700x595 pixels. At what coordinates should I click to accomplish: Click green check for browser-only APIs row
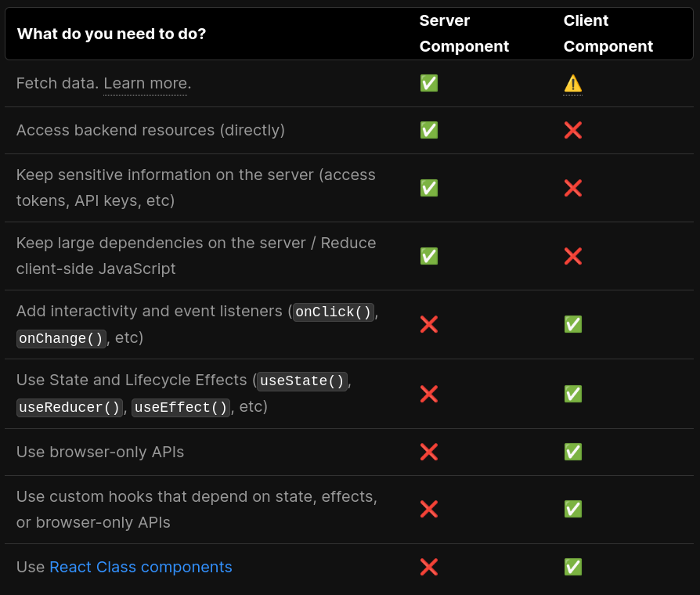click(573, 452)
